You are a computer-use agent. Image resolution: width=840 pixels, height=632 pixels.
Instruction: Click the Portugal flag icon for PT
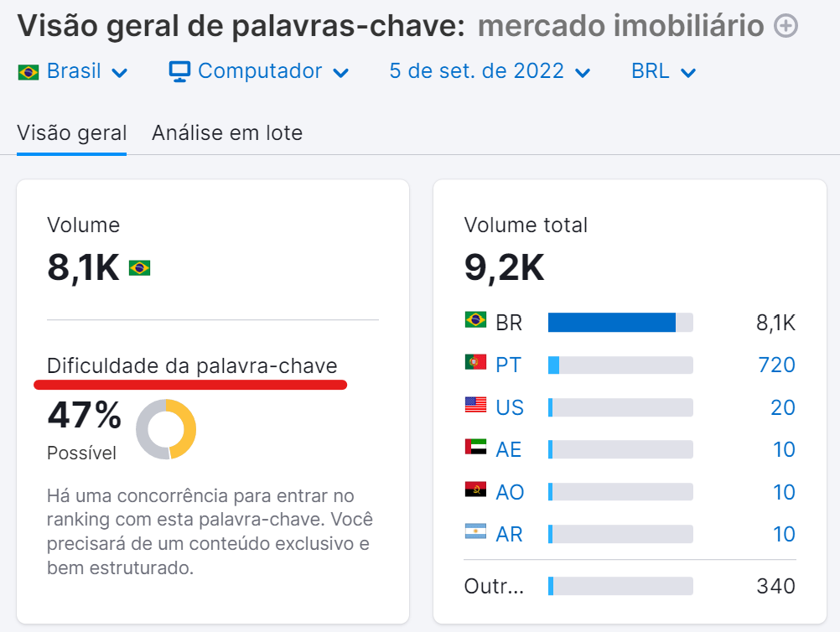coord(475,365)
